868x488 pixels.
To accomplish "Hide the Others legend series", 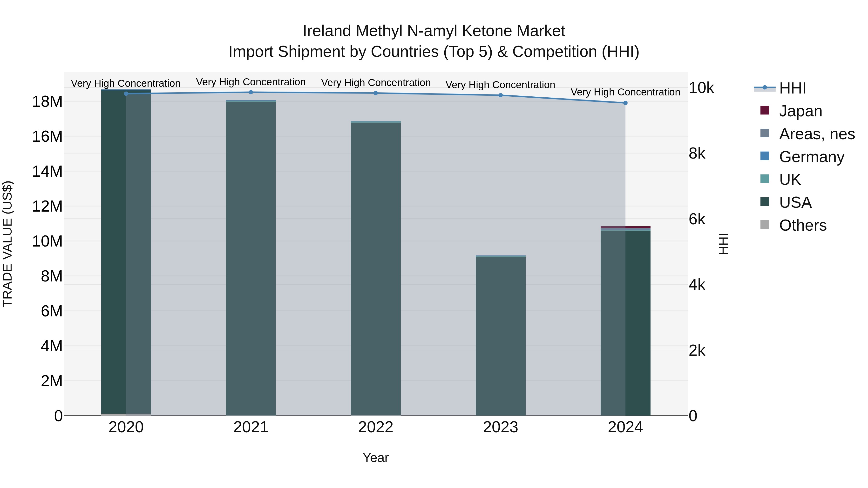I will tap(793, 225).
